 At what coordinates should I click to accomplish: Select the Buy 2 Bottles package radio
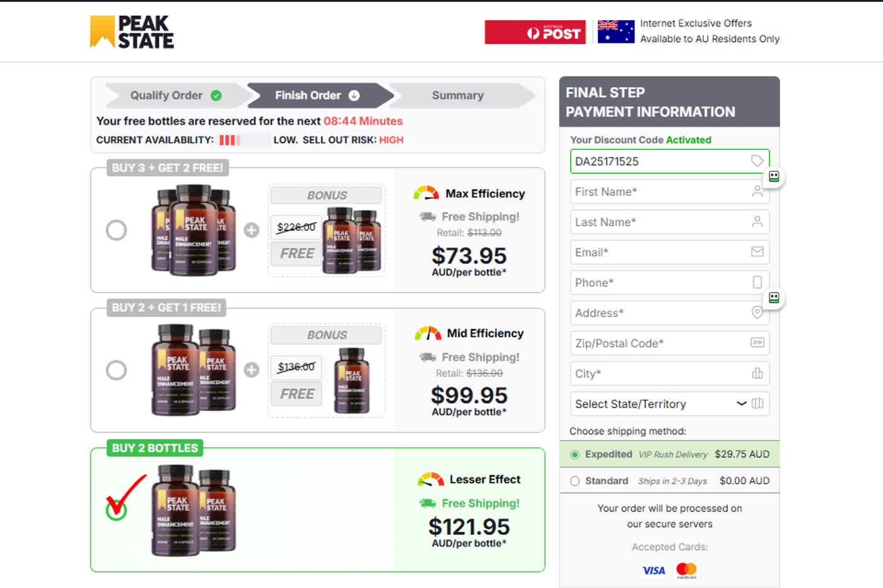(x=116, y=509)
